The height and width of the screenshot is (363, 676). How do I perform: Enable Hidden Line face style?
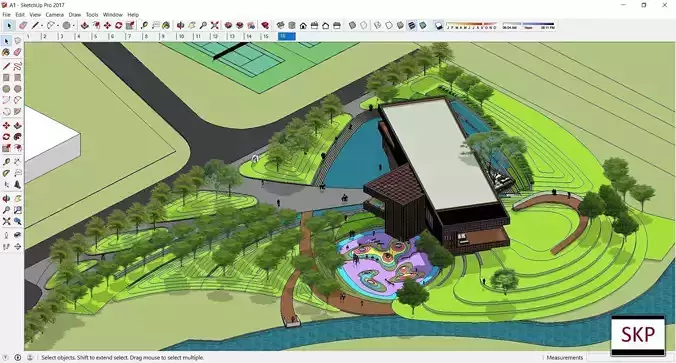[389, 26]
